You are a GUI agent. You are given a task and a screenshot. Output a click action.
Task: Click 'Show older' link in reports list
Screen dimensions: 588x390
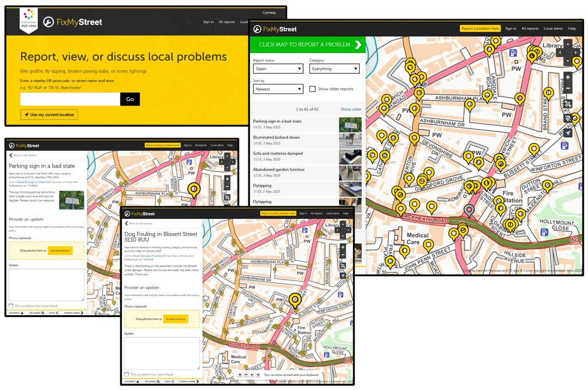coord(351,109)
